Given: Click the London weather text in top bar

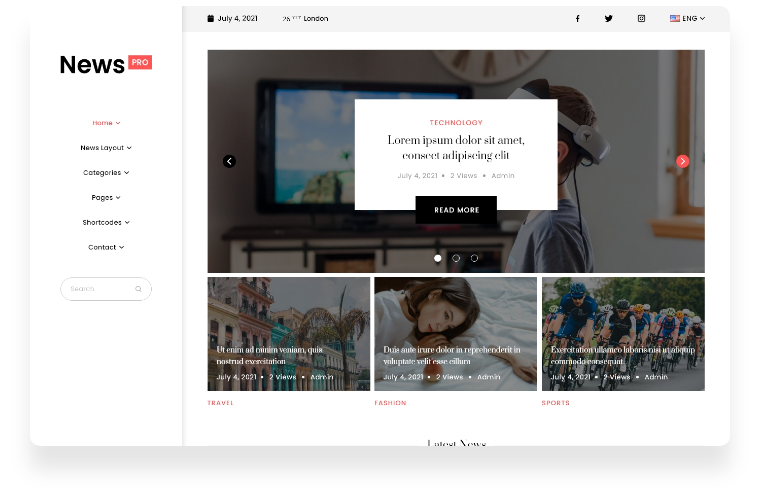Looking at the screenshot, I should point(305,18).
